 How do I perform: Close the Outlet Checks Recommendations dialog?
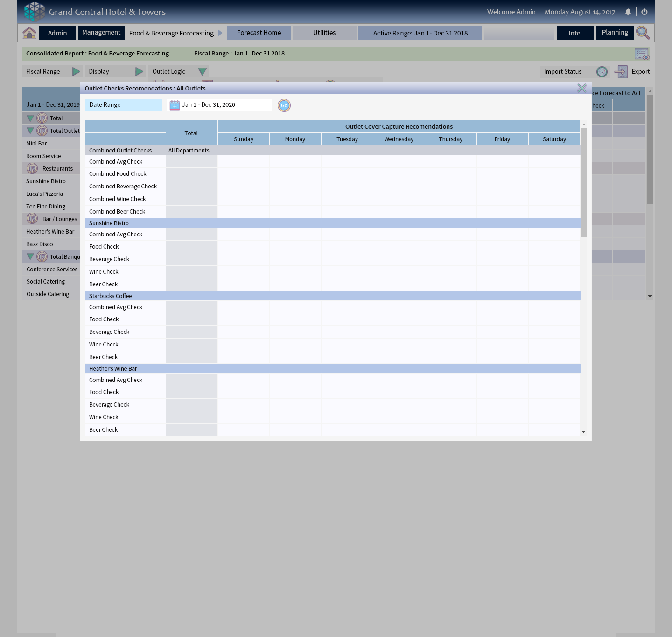[581, 88]
